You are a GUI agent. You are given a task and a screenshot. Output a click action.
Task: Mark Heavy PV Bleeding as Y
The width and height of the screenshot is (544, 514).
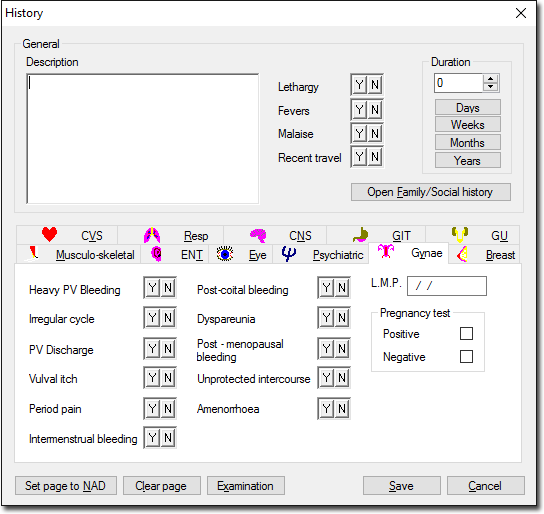pyautogui.click(x=152, y=288)
